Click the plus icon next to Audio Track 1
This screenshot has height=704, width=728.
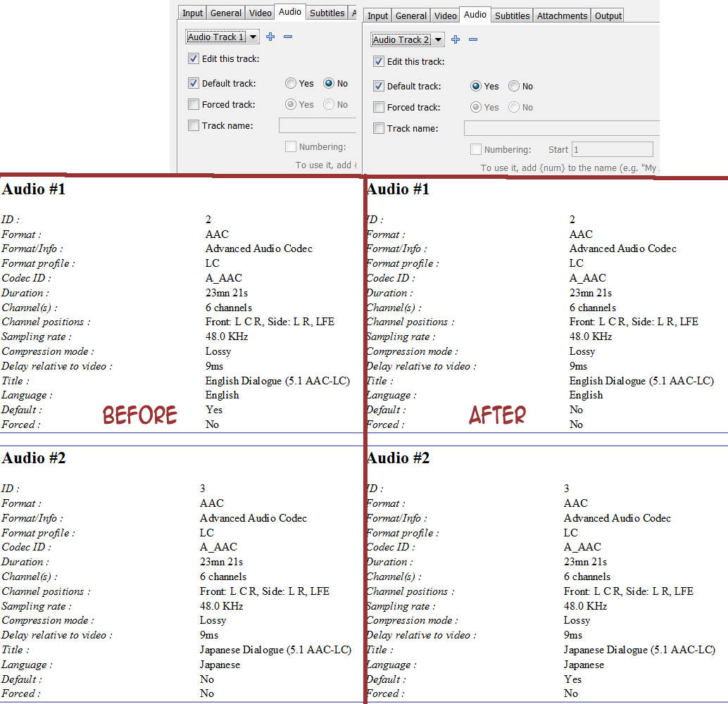click(x=270, y=37)
